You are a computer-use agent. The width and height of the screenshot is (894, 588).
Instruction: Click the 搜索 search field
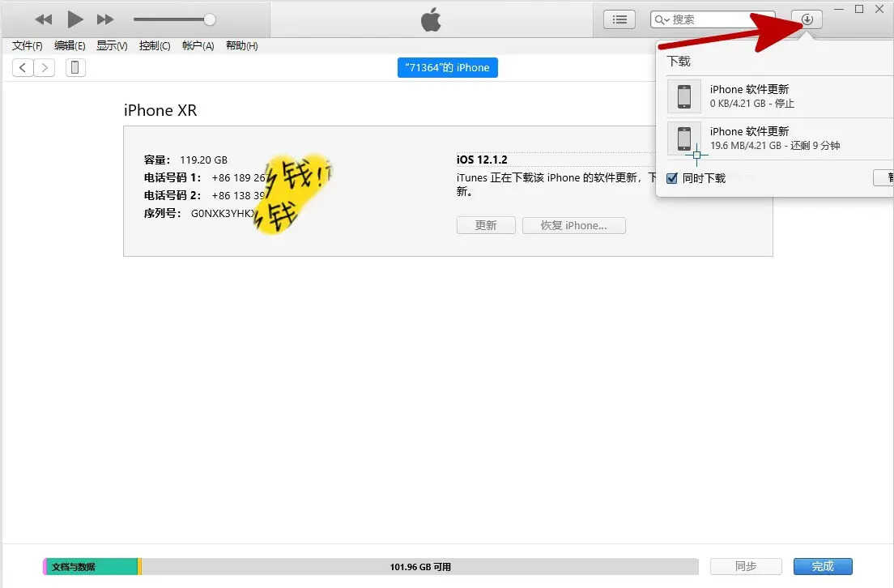coord(713,19)
